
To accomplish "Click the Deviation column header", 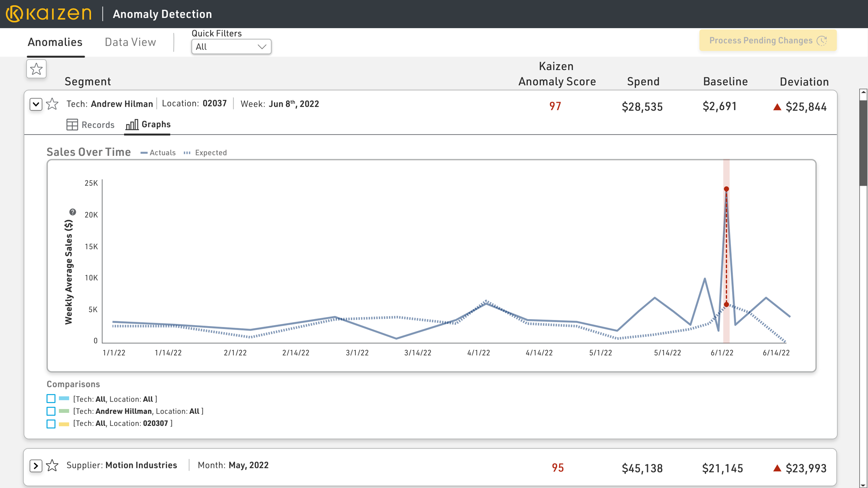I will 804,82.
